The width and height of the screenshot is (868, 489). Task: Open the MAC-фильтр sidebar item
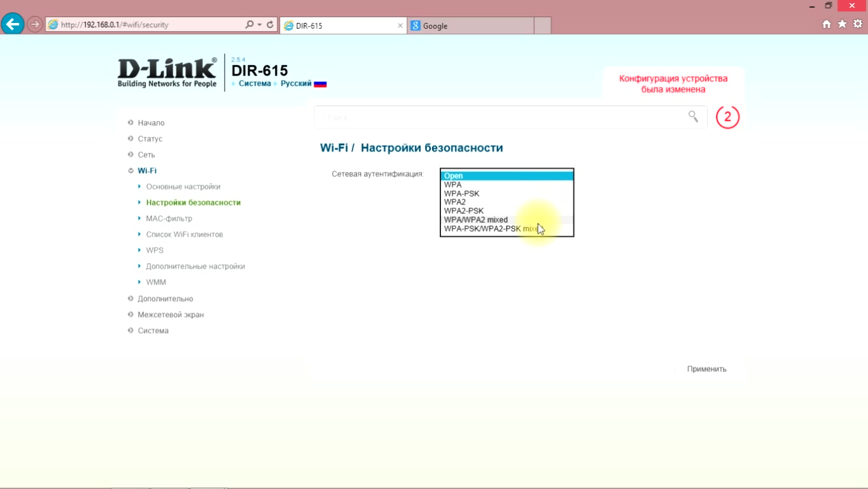(x=169, y=218)
